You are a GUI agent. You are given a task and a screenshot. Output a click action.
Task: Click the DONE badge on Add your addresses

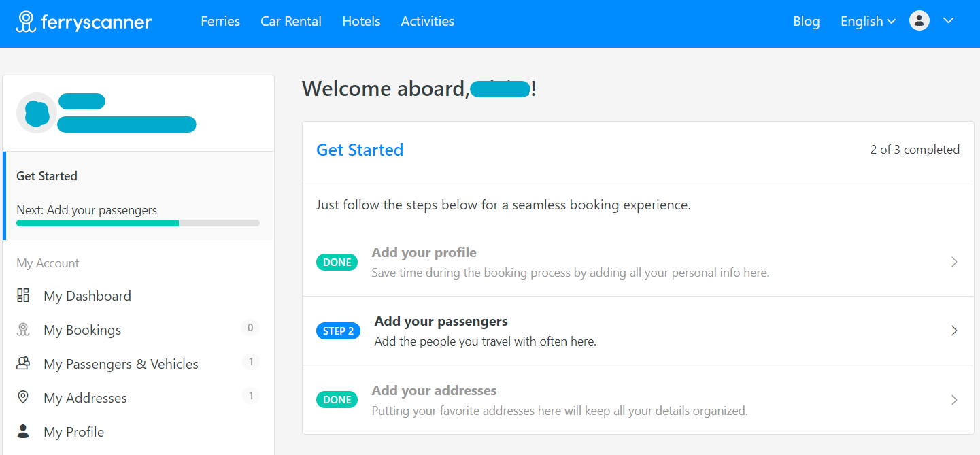(337, 399)
